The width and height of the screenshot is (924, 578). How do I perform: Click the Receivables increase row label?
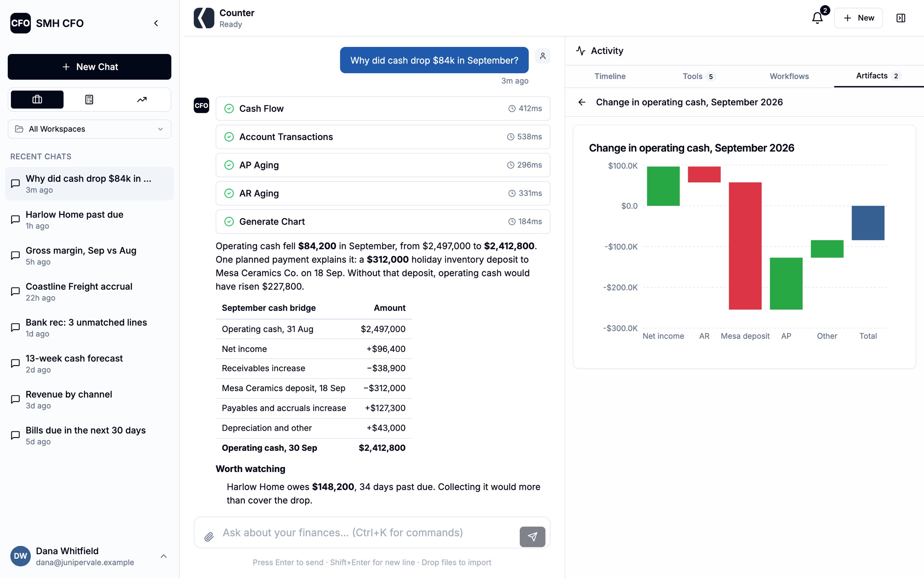pos(263,368)
